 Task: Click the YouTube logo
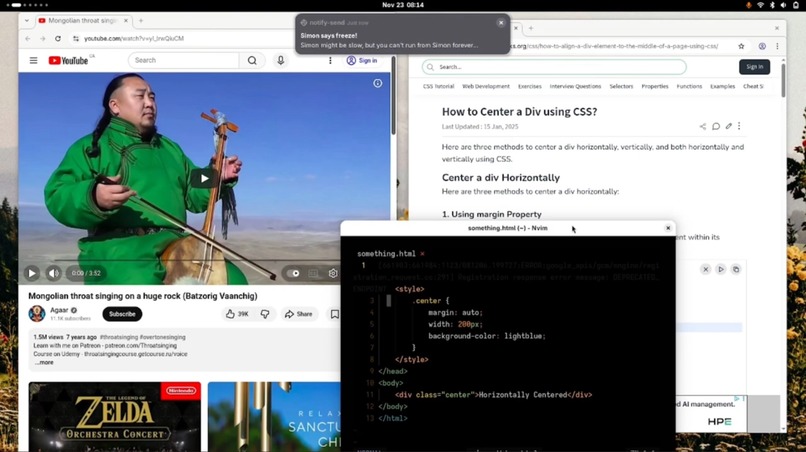pyautogui.click(x=68, y=61)
